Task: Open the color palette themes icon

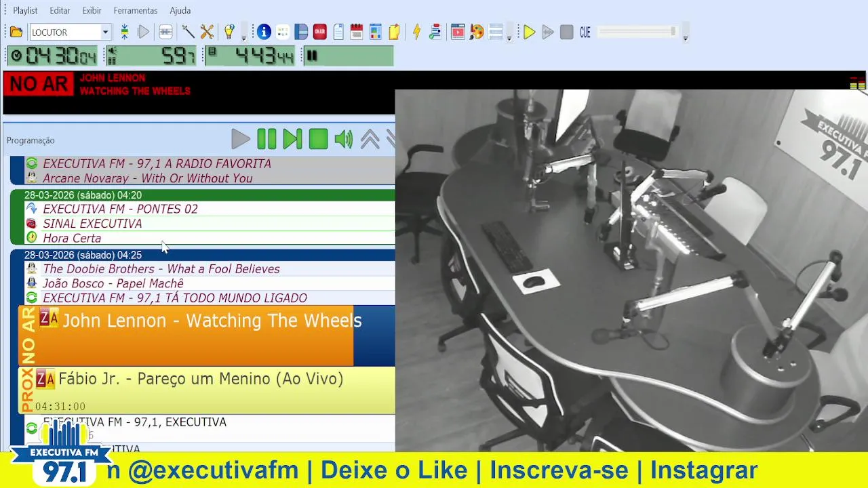Action: coord(477,32)
